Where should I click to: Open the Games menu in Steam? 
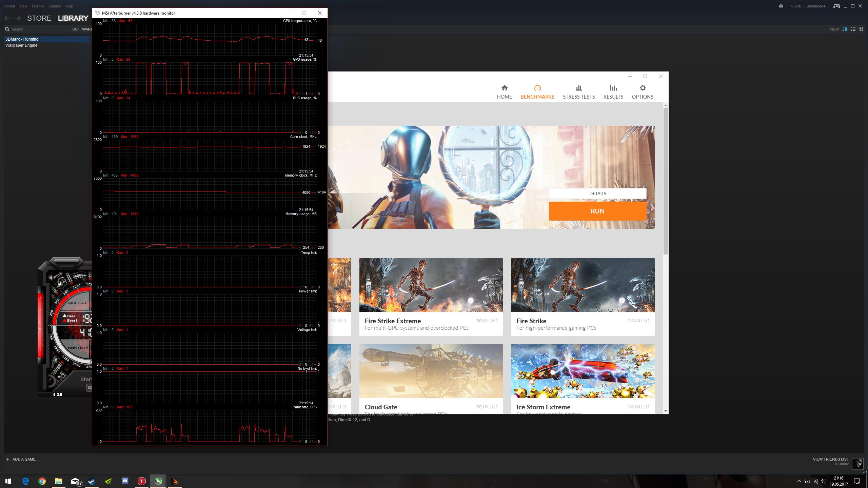tap(55, 6)
